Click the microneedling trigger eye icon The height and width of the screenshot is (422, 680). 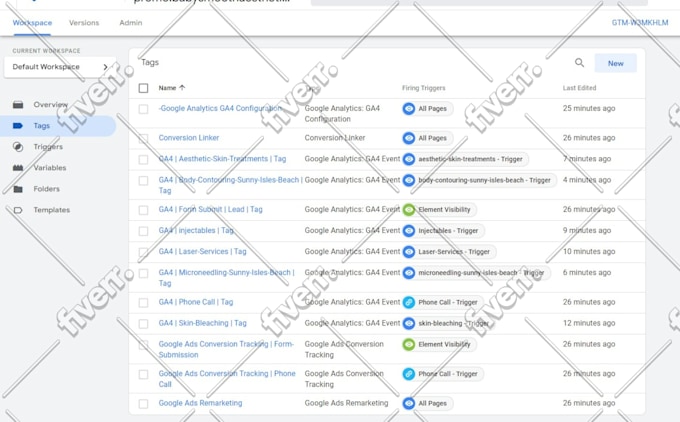(409, 273)
